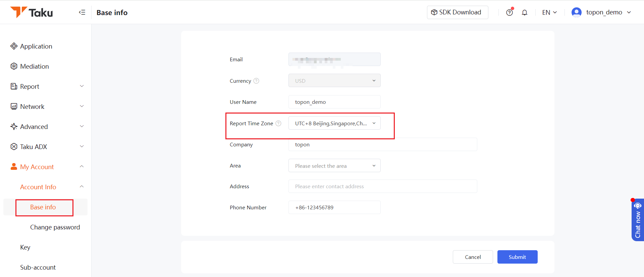The height and width of the screenshot is (277, 644).
Task: Collapse the sidebar menu icon
Action: [x=82, y=12]
